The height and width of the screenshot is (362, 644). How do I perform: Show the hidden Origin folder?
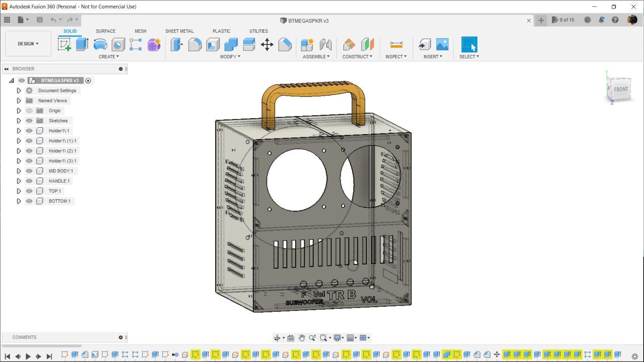click(x=29, y=111)
